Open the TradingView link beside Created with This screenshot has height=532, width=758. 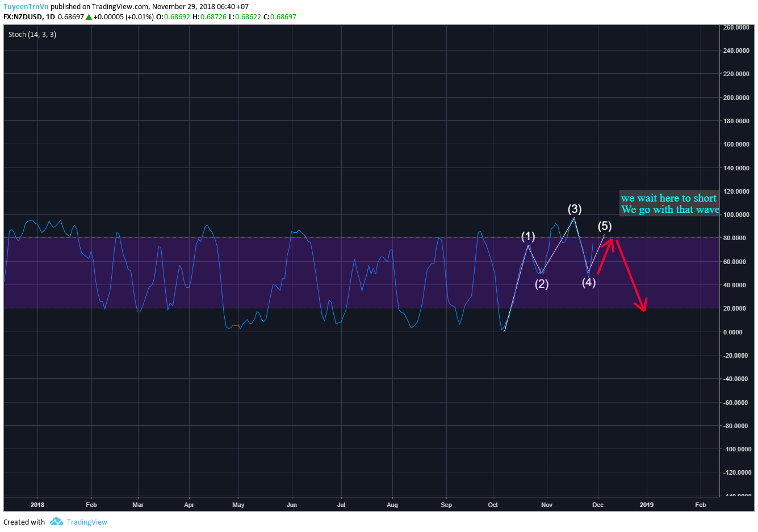coord(87,522)
